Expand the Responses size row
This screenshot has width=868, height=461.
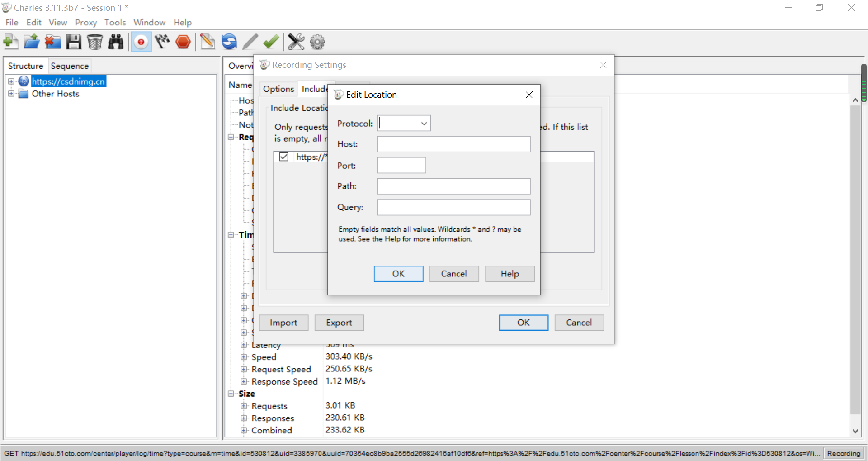tap(244, 418)
